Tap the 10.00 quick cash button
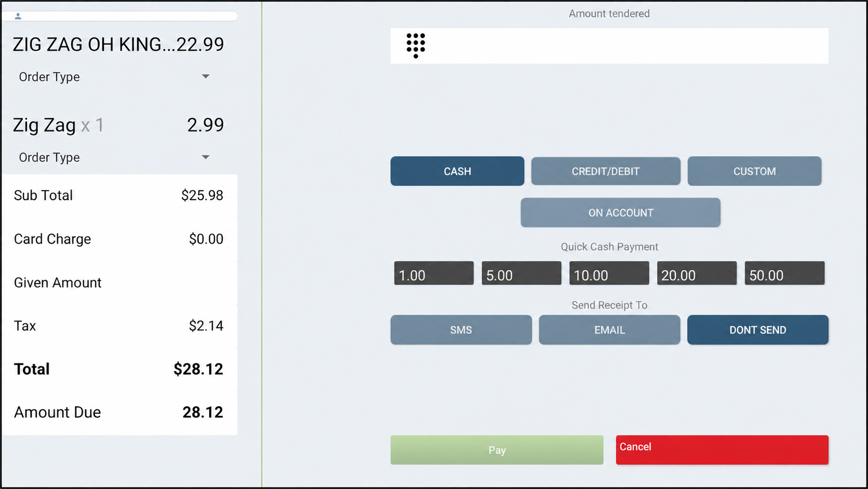 pyautogui.click(x=609, y=273)
